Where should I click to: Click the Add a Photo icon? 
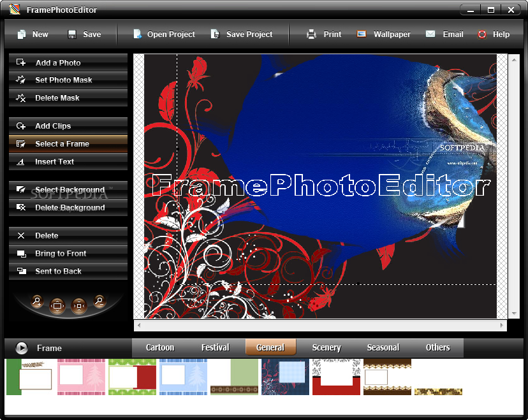pyautogui.click(x=21, y=62)
